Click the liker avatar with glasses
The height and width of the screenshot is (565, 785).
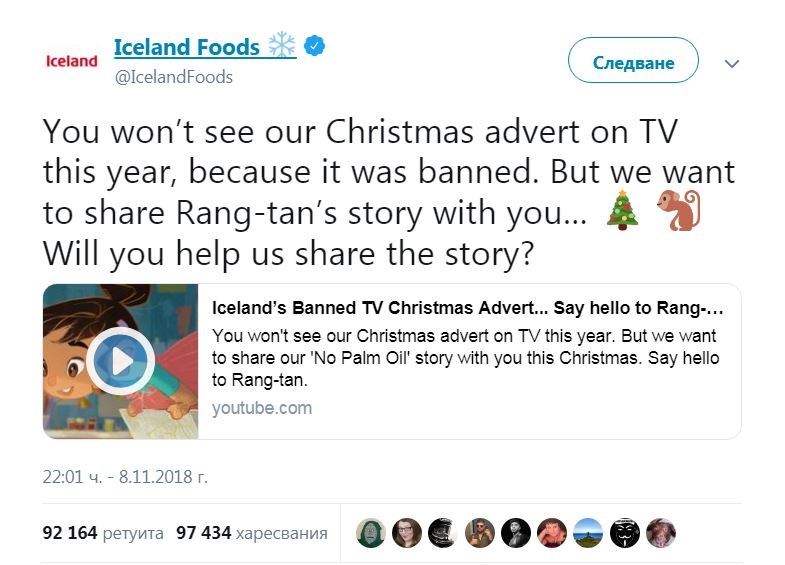407,533
